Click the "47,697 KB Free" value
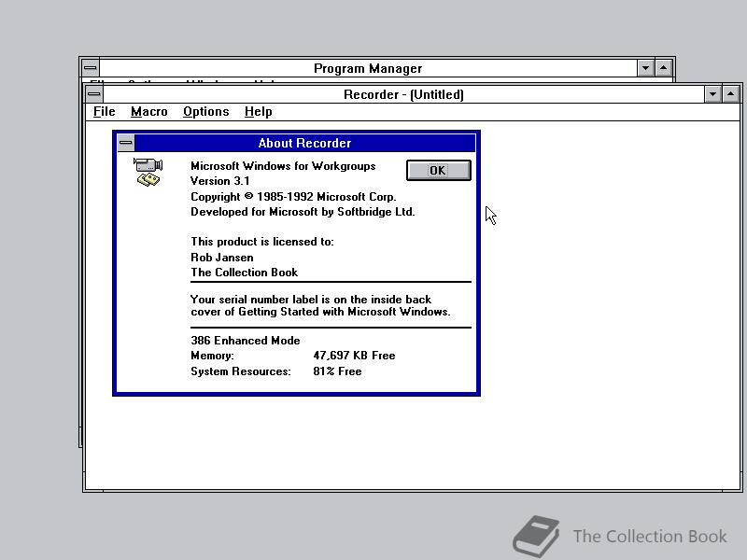747x560 pixels. [354, 356]
